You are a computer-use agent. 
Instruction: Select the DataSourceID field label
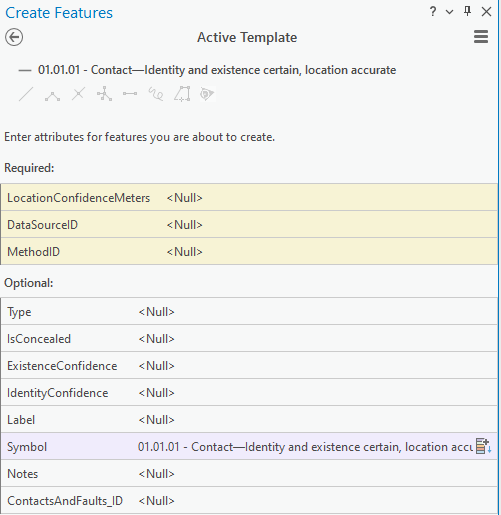[42, 225]
